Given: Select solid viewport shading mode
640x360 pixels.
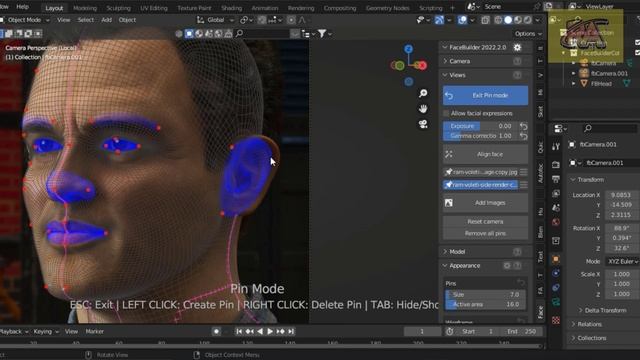Looking at the screenshot, I should coord(508,20).
